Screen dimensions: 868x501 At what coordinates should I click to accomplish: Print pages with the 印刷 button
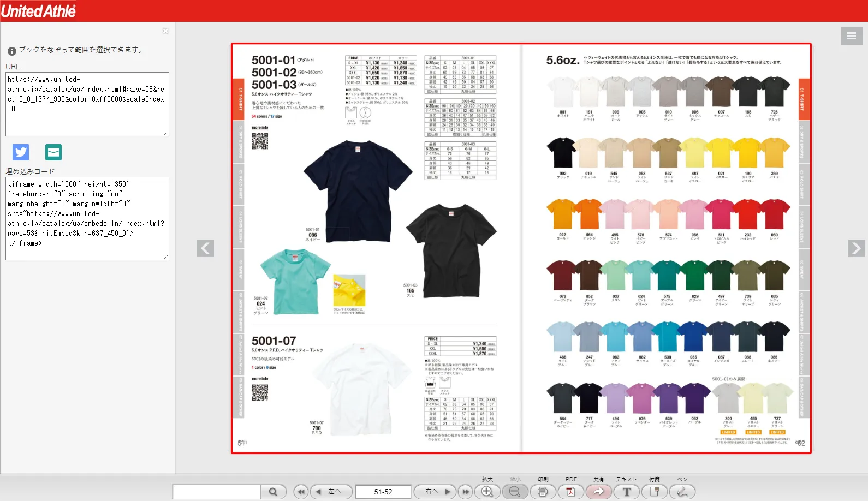543,492
